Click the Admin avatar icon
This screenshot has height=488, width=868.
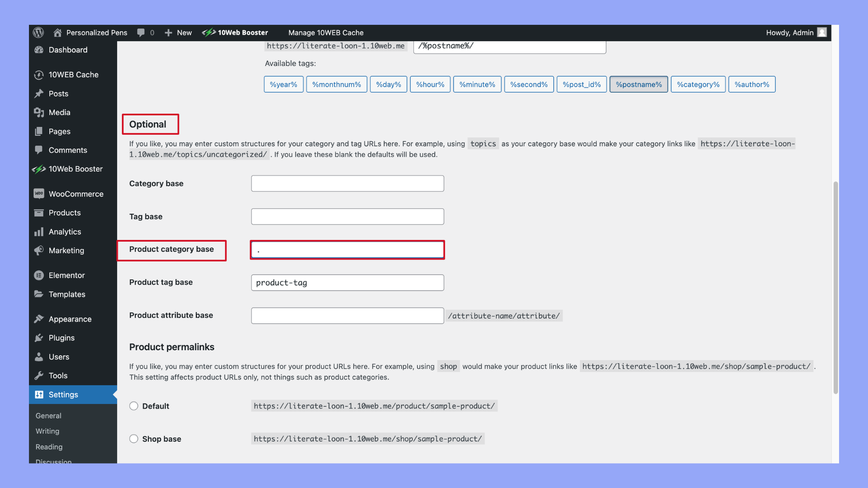tap(822, 33)
